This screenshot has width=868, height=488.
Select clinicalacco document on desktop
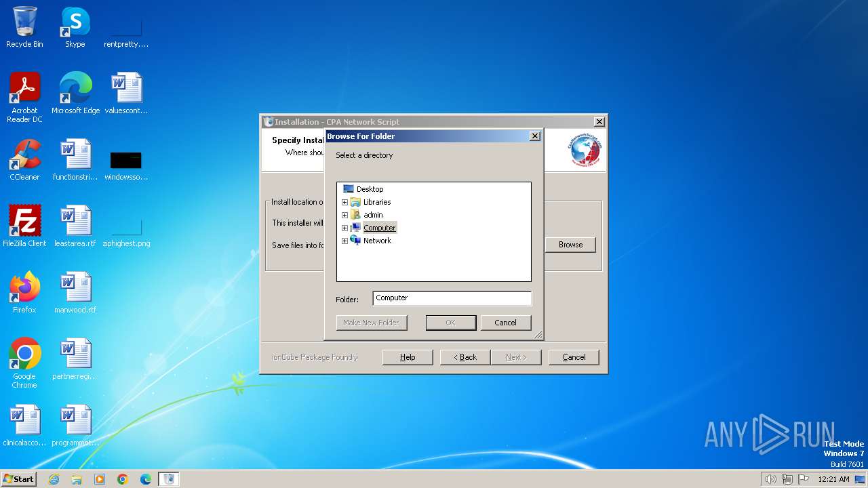click(x=24, y=426)
